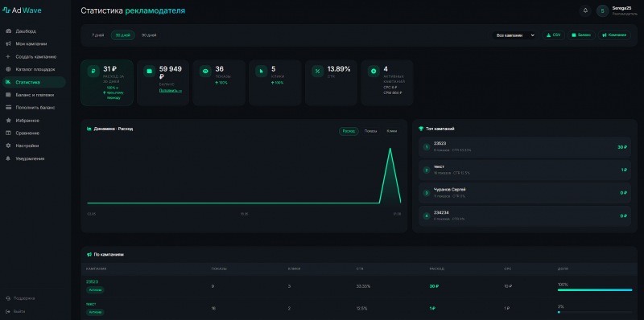Click the Serega25 username
This screenshot has height=320, width=644.
click(621, 8)
